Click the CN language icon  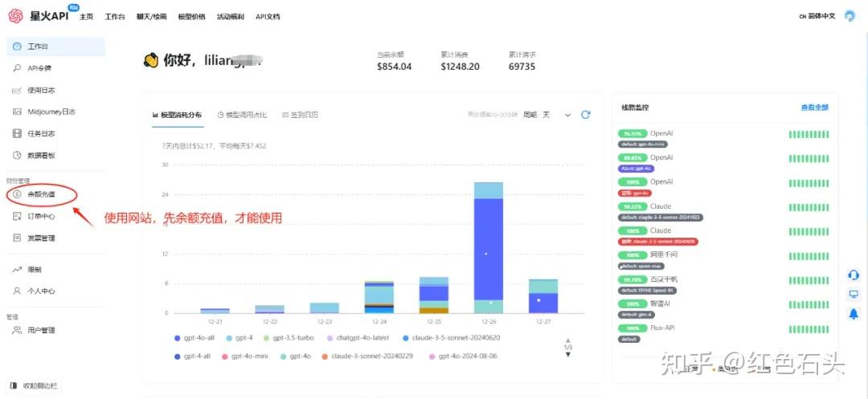click(x=802, y=17)
